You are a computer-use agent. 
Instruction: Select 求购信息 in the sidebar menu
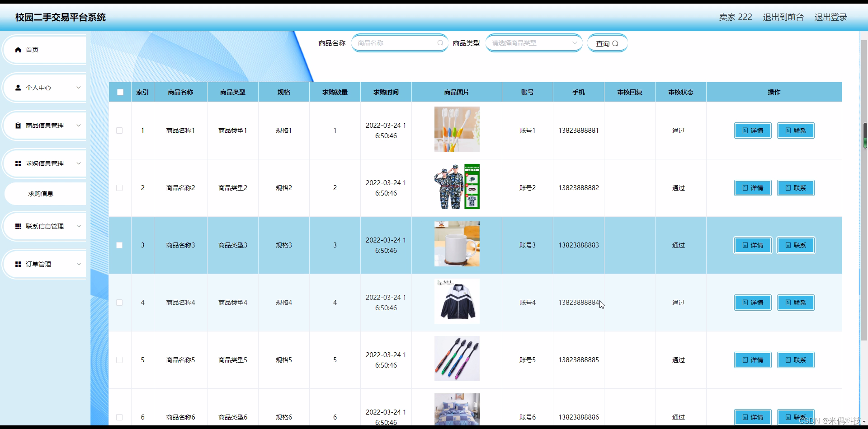[41, 193]
